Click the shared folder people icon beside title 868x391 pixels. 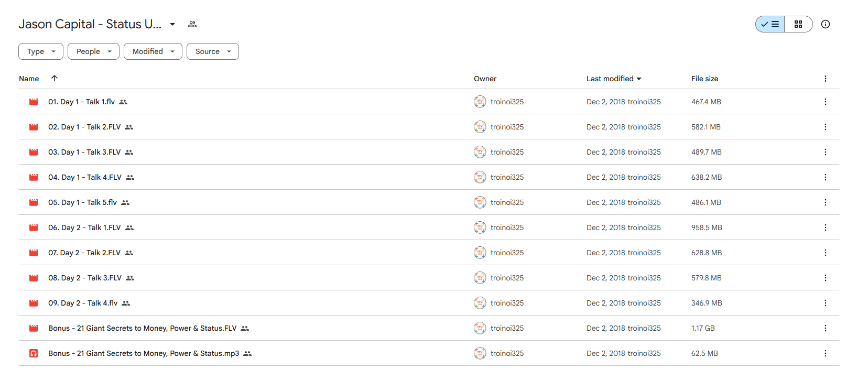tap(192, 24)
